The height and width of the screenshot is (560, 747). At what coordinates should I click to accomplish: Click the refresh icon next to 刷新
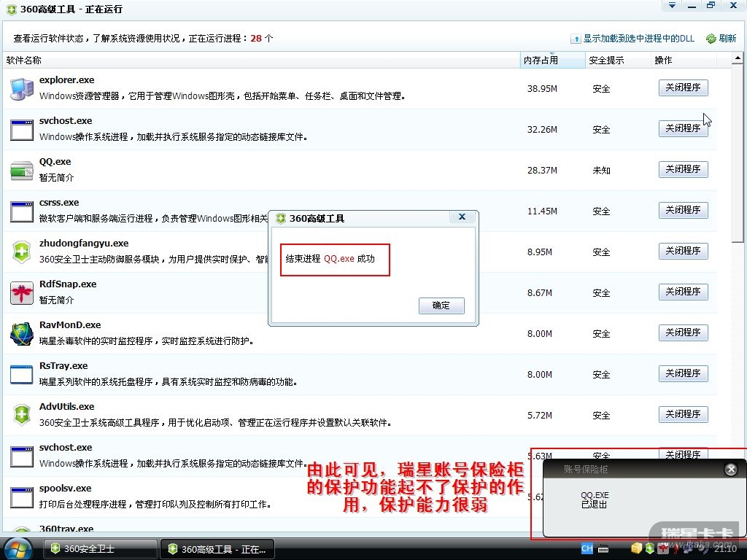coord(711,39)
